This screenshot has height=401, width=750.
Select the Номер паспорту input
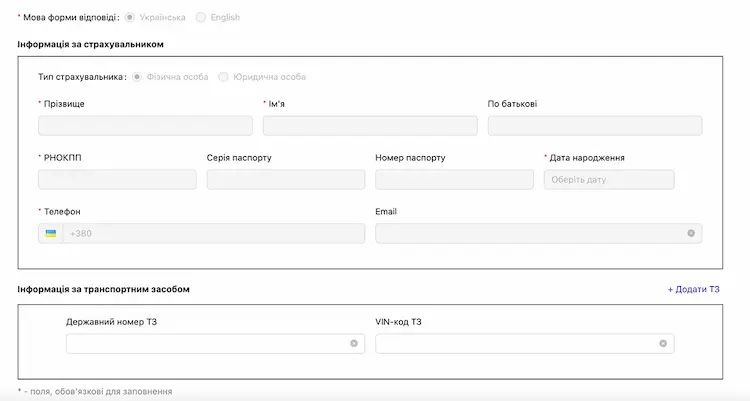454,180
